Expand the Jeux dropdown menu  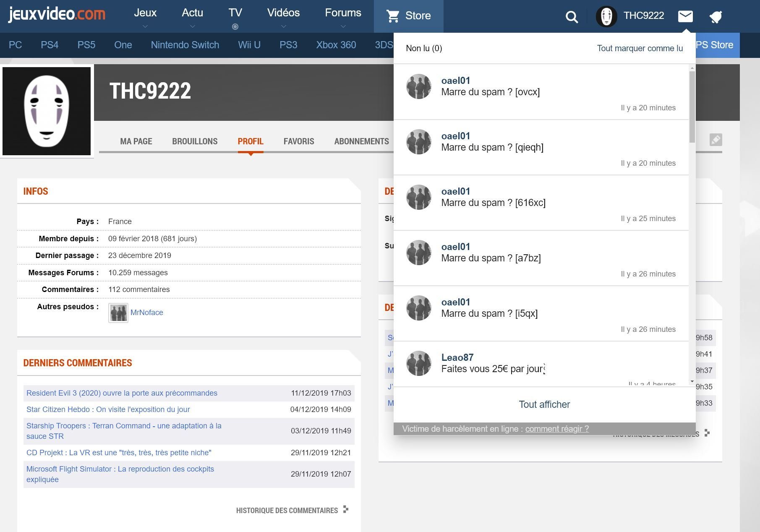pyautogui.click(x=145, y=26)
